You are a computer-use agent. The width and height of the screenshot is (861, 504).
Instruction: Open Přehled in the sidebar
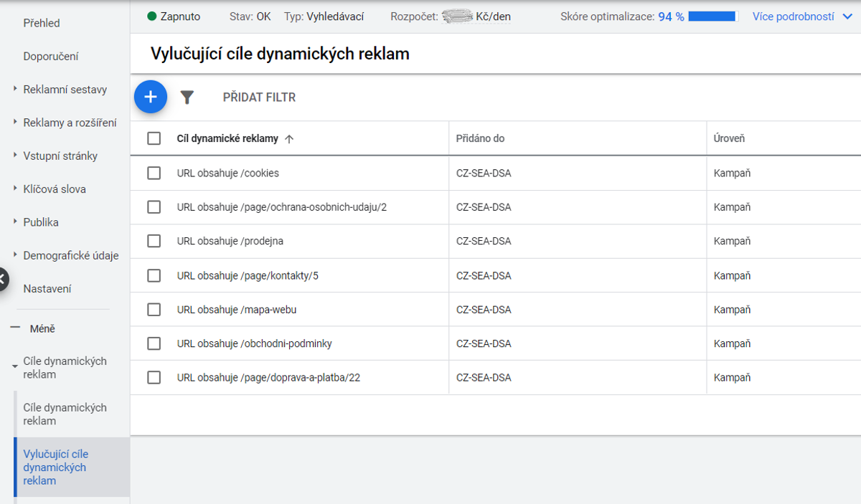(x=42, y=23)
